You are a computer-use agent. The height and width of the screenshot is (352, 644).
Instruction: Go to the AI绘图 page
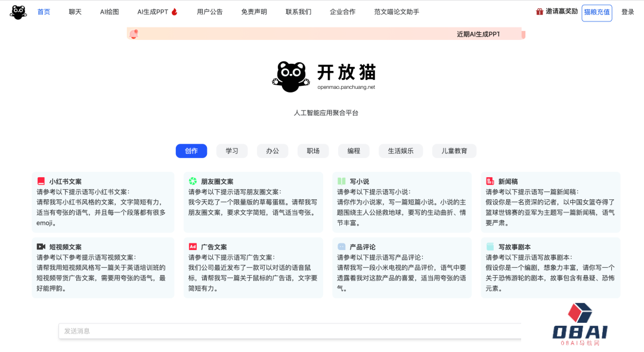pos(109,11)
